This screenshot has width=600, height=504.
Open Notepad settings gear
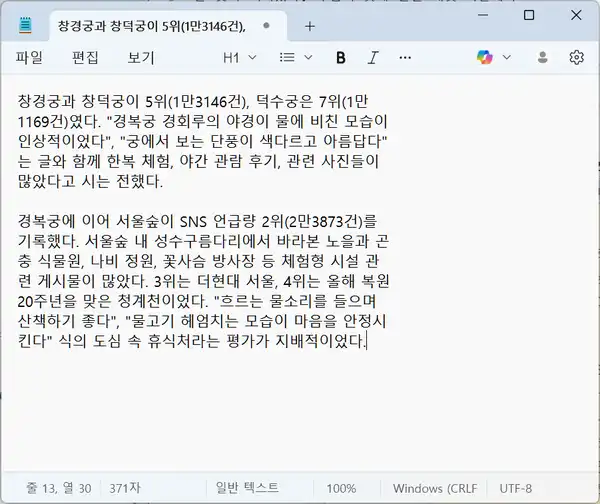(576, 57)
